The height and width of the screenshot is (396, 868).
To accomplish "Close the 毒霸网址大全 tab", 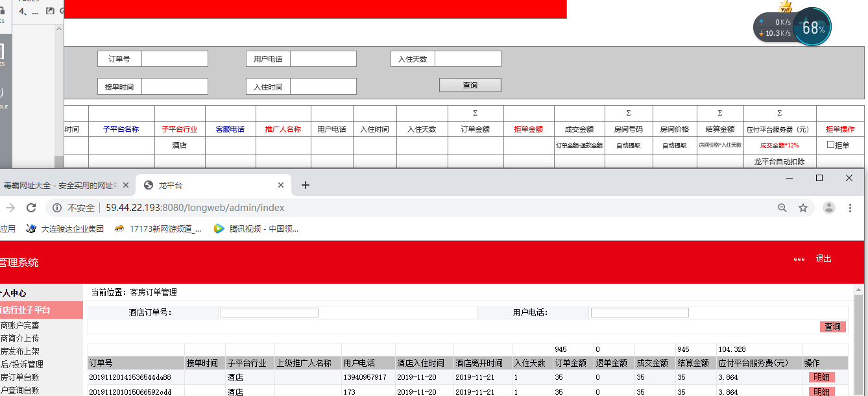I will tap(126, 185).
